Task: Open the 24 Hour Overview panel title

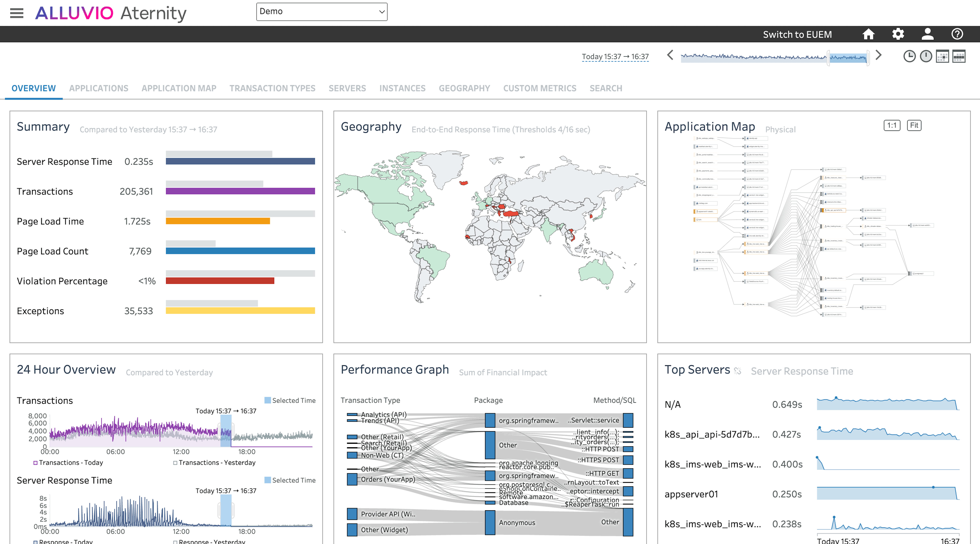Action: [66, 370]
